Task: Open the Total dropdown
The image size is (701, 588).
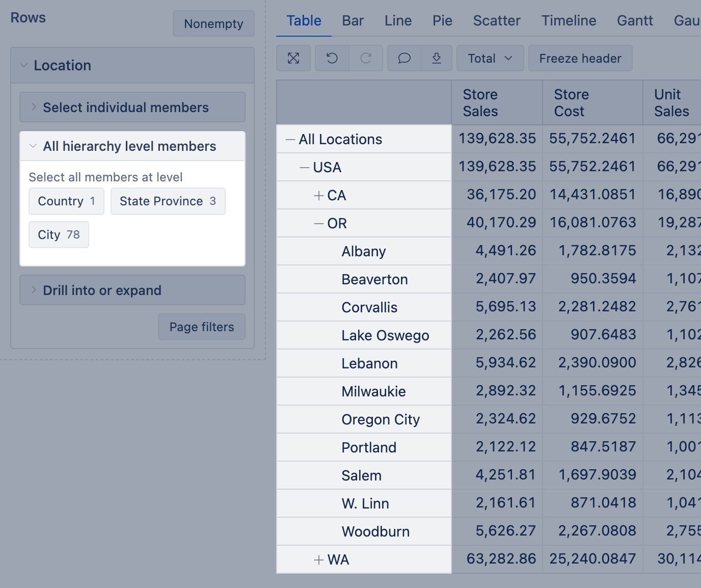Action: coord(490,59)
